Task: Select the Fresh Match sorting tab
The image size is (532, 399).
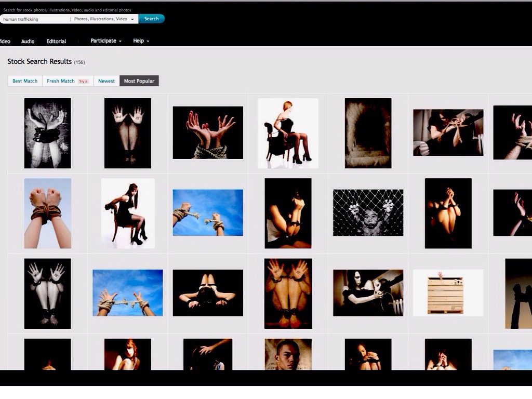Action: 61,81
